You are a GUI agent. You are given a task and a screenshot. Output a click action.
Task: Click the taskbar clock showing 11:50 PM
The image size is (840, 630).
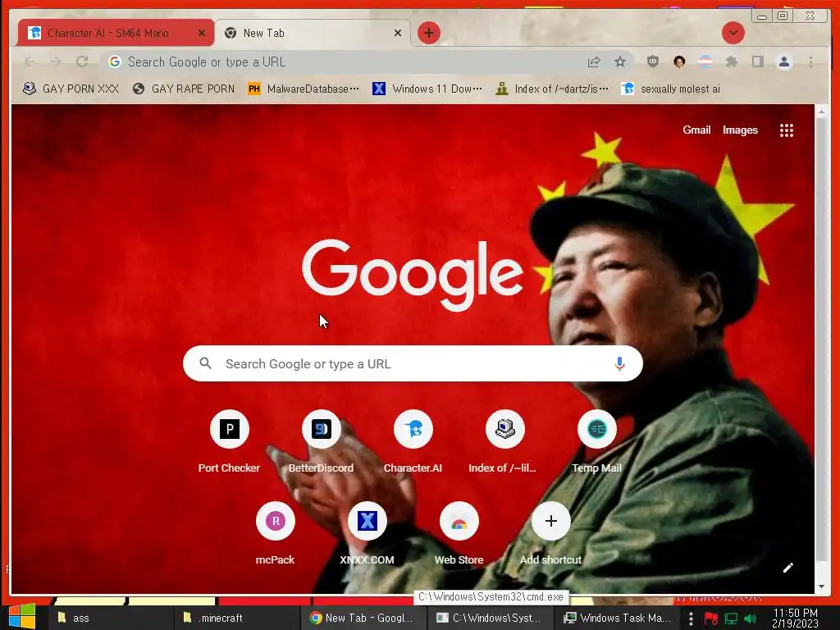[795, 619]
